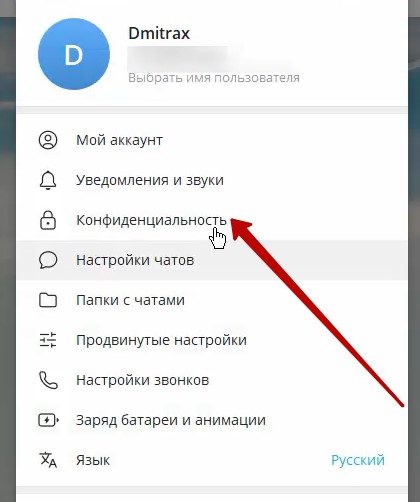Click Выбрать имя пользователя link
This screenshot has height=502, width=420.
(x=214, y=78)
